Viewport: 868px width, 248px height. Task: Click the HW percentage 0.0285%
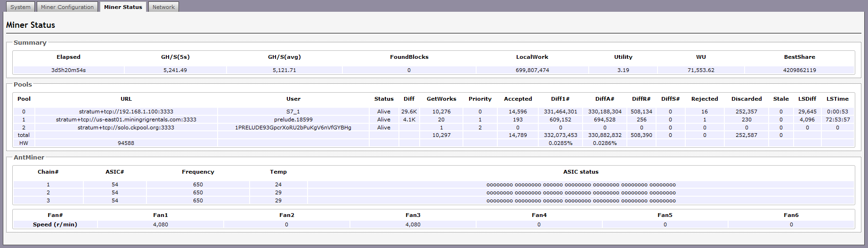[x=560, y=143]
